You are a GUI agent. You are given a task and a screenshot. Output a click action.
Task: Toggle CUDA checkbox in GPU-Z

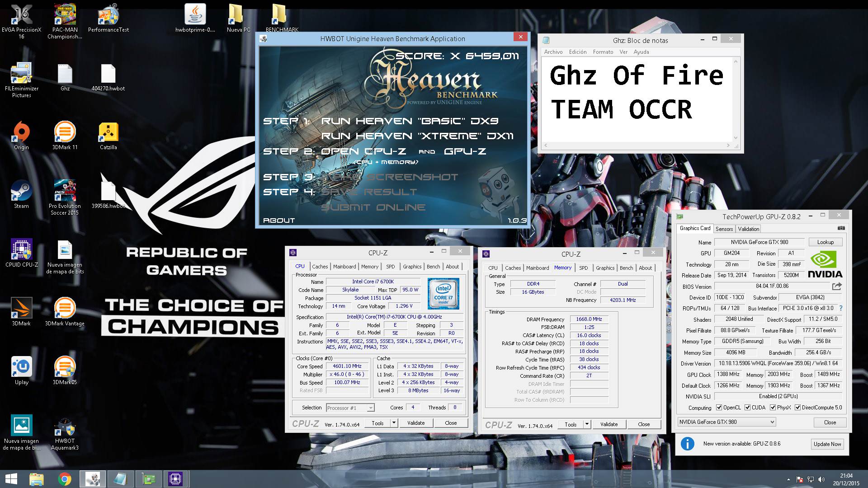click(747, 408)
